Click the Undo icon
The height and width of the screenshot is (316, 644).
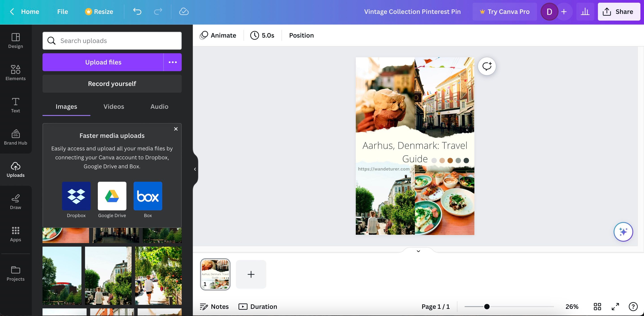[x=137, y=11]
